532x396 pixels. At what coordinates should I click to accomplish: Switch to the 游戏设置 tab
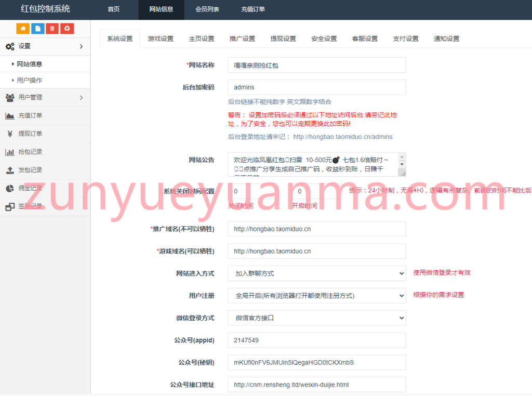161,38
